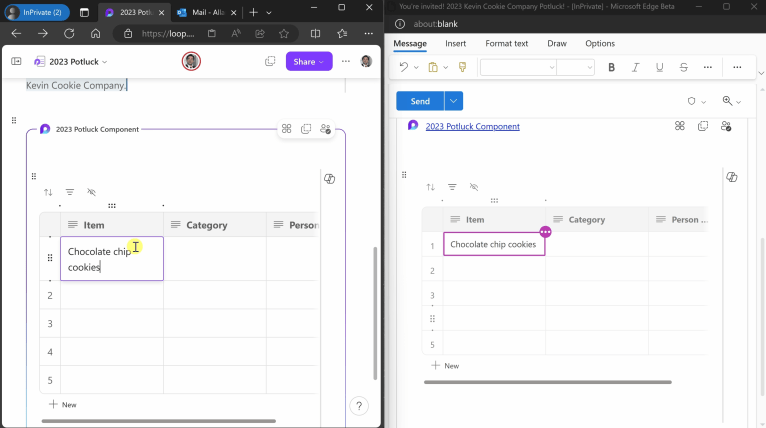Viewport: 766px width, 428px height.
Task: Sort the Loop table rows
Action: 48,192
